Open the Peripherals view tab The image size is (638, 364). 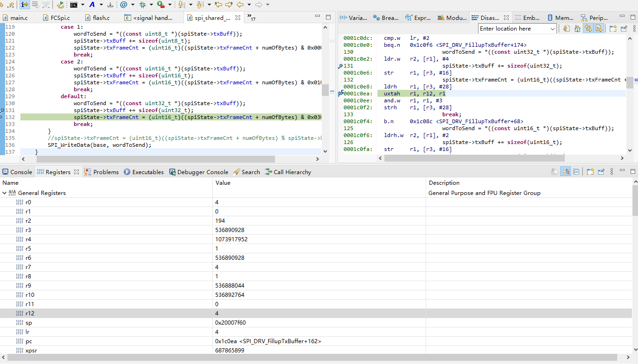tap(594, 18)
